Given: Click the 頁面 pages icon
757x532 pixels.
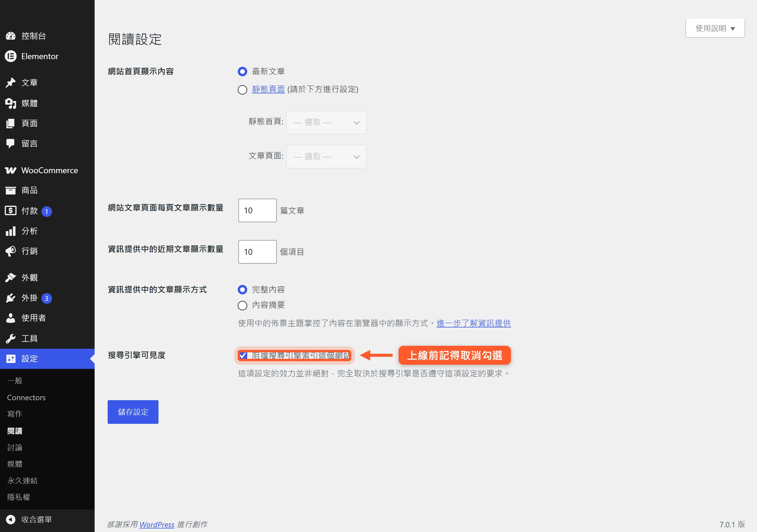Looking at the screenshot, I should click(x=11, y=123).
